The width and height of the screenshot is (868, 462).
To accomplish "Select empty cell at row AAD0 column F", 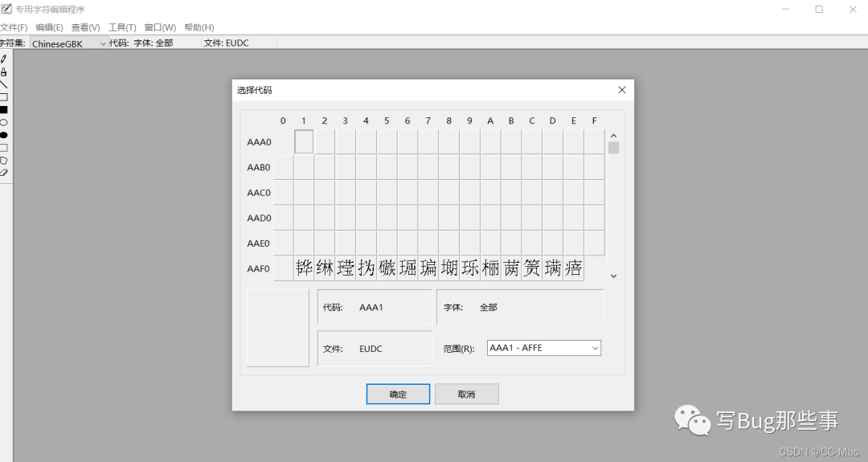I will click(x=595, y=218).
